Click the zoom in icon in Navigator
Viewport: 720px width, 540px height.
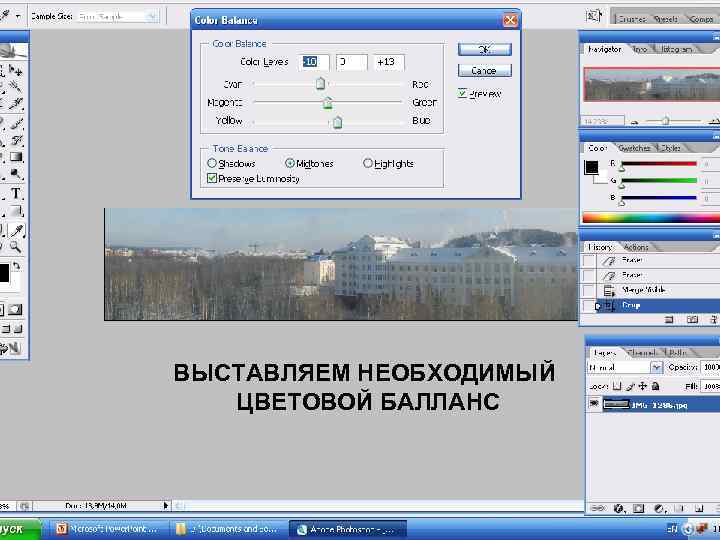point(714,121)
